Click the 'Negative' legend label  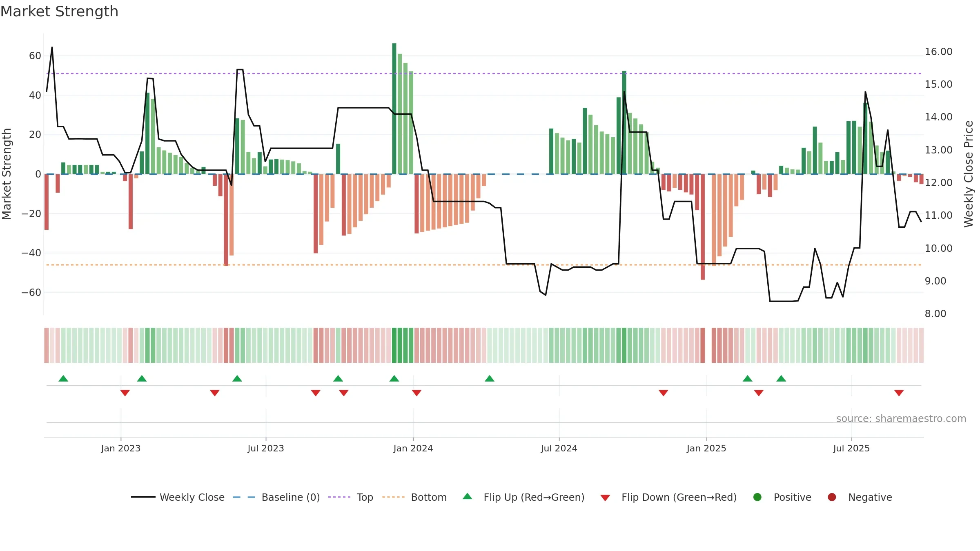(x=870, y=497)
